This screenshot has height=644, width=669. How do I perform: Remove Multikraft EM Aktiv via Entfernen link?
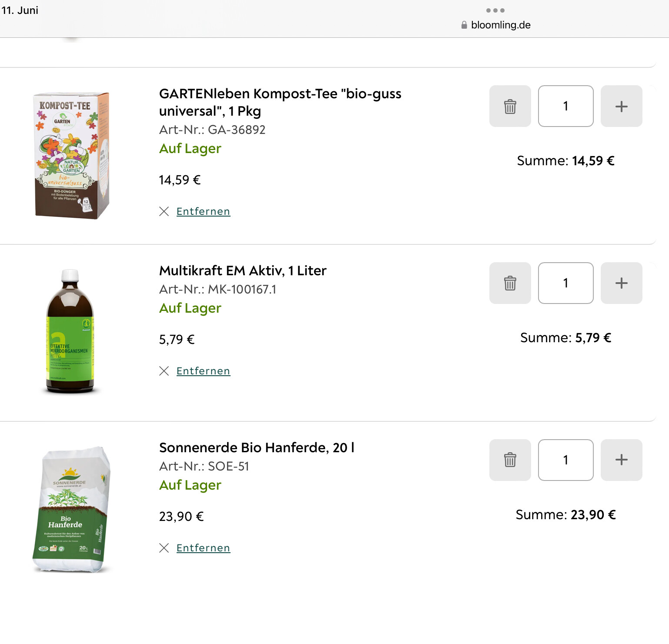(203, 371)
